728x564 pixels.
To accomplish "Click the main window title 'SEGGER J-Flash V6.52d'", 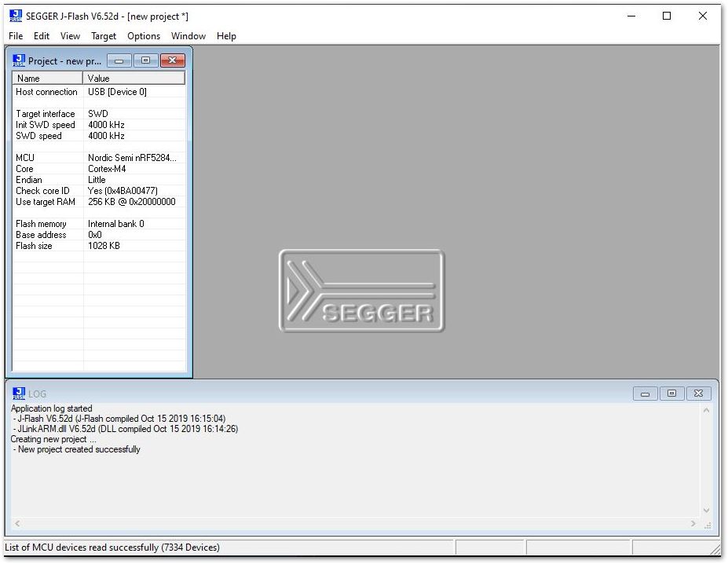I will tap(72, 16).
